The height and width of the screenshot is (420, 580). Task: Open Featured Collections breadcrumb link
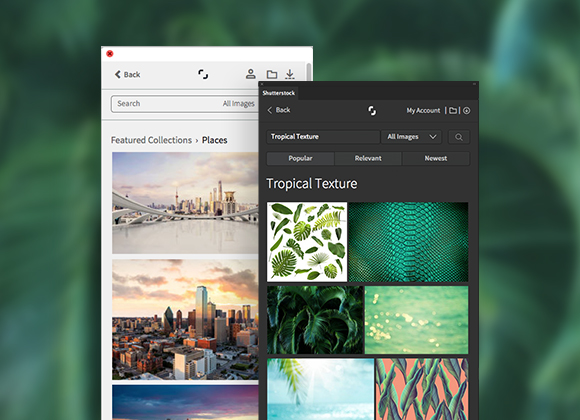coord(151,140)
